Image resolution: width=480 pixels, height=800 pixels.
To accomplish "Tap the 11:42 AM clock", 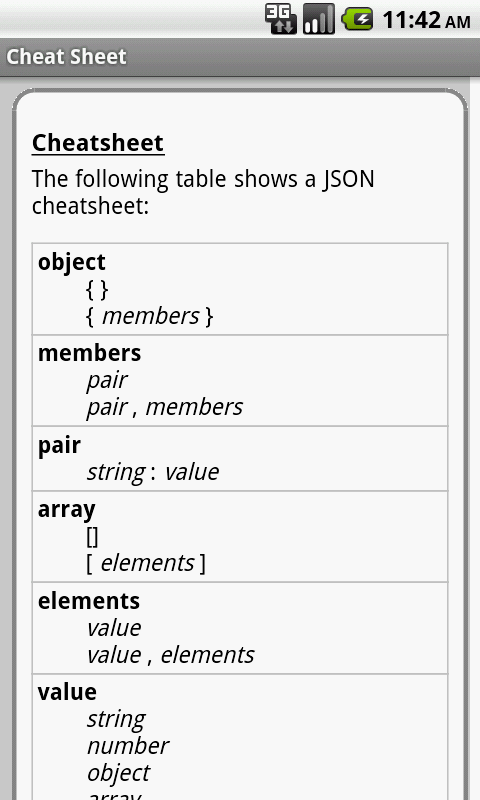I will (426, 20).
